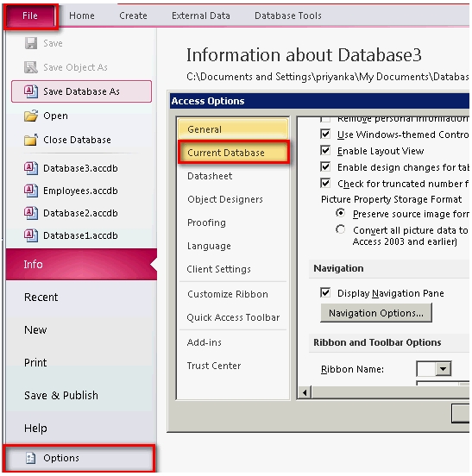This screenshot has height=476, width=472.
Task: Open recent file Employees.accdb icon
Action: (31, 191)
